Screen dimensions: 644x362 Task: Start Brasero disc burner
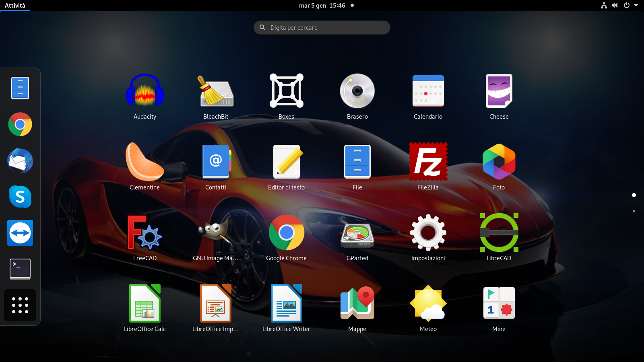click(357, 97)
